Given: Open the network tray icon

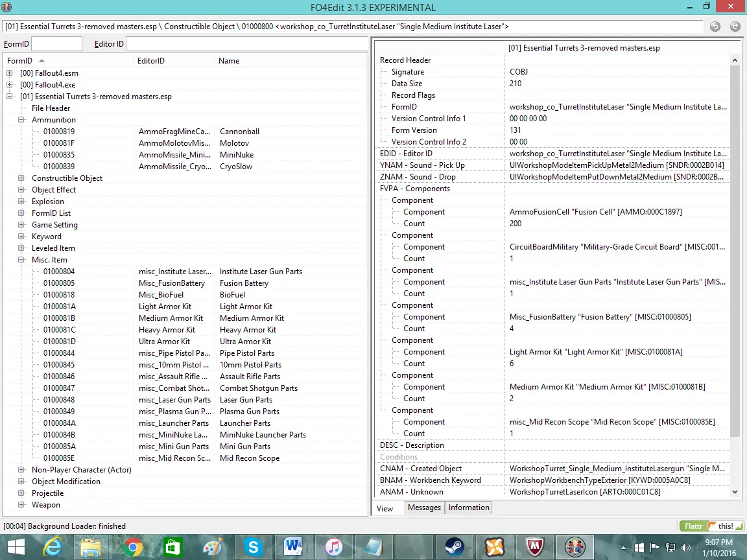Looking at the screenshot, I should 670,548.
